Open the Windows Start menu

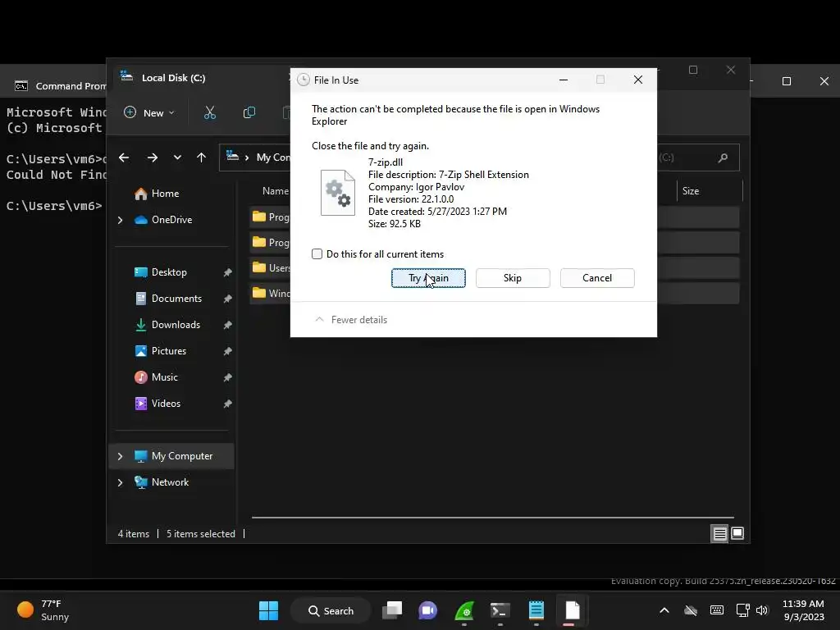268,610
